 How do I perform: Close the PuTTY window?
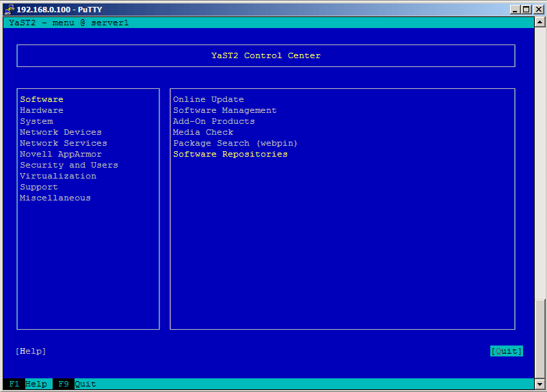[x=539, y=10]
